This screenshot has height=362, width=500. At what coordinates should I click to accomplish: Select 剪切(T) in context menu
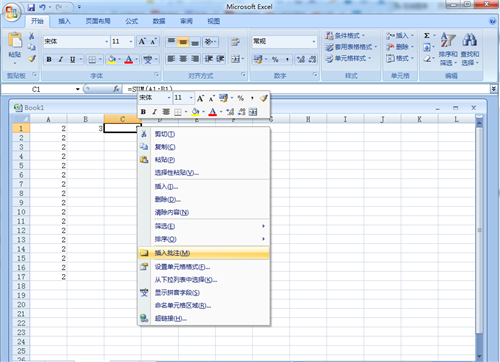(203, 134)
